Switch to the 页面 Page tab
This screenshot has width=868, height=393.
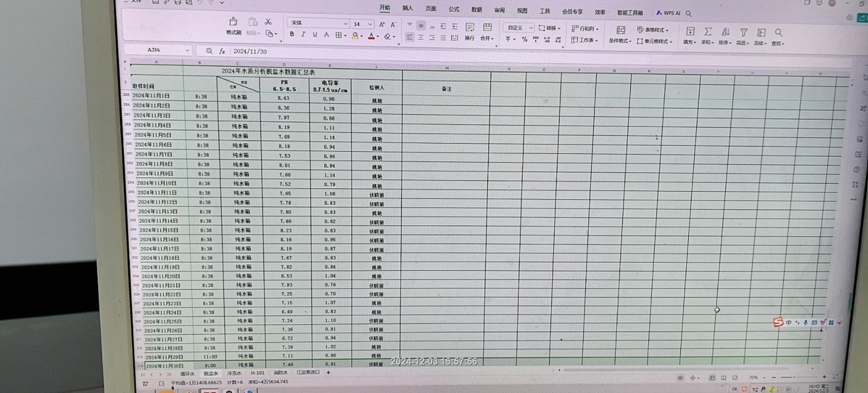click(x=431, y=9)
